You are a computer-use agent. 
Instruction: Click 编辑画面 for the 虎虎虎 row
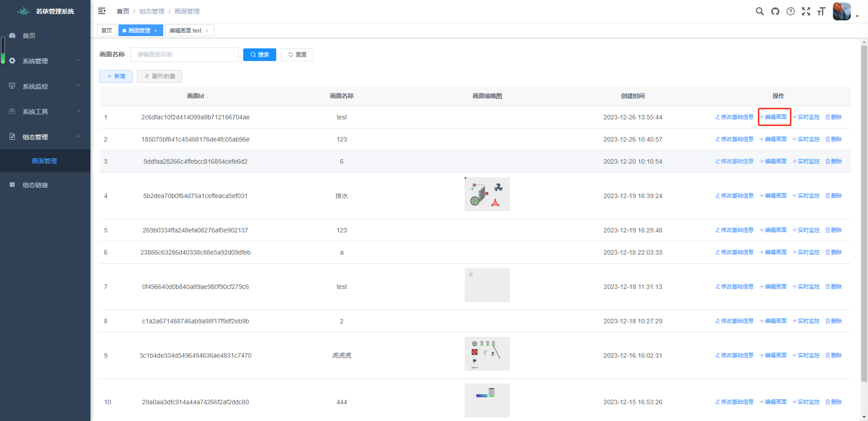[x=773, y=355]
